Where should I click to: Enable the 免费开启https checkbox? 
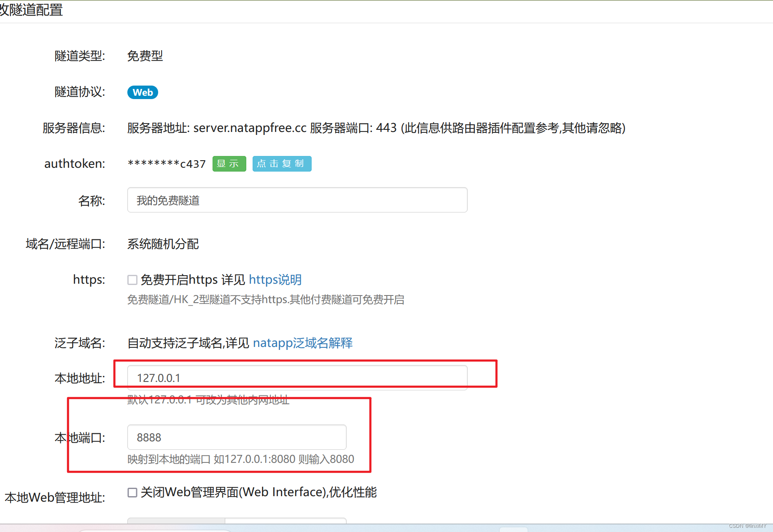tap(132, 280)
